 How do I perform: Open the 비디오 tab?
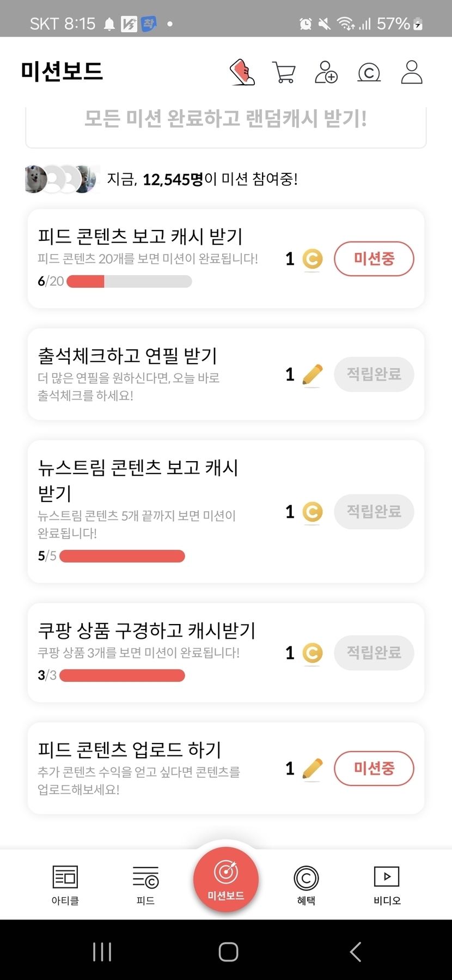pyautogui.click(x=387, y=885)
